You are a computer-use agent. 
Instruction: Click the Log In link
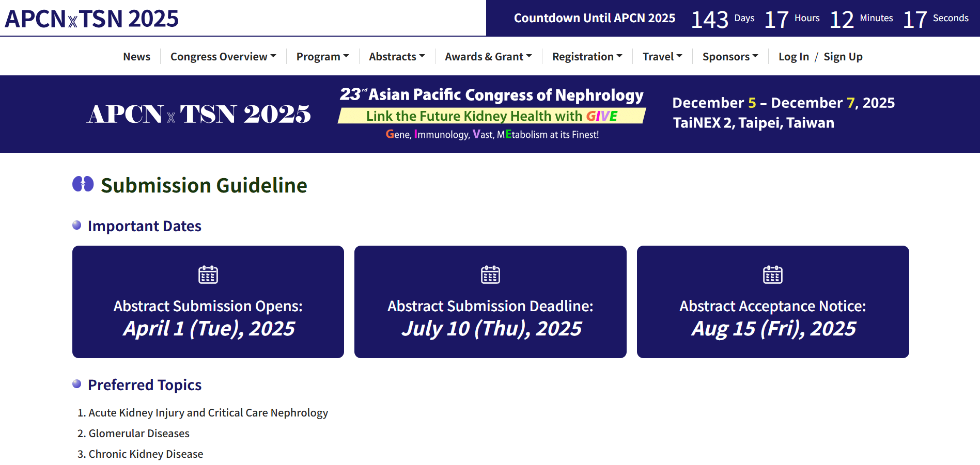(794, 56)
